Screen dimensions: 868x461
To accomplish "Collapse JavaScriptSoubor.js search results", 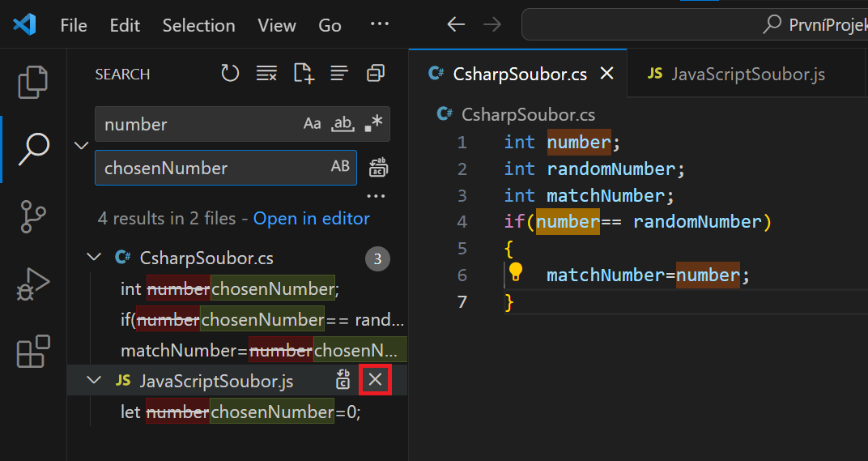I will coord(94,380).
